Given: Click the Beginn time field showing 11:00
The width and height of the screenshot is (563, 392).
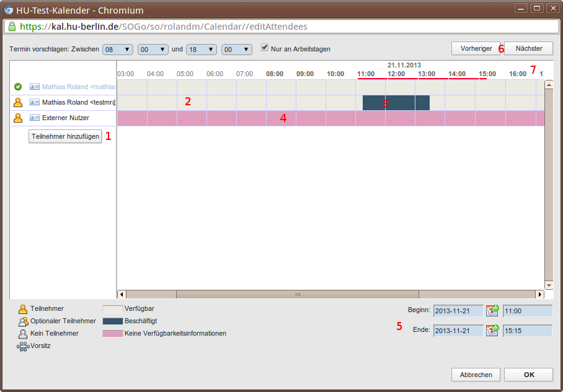Looking at the screenshot, I should tap(526, 311).
